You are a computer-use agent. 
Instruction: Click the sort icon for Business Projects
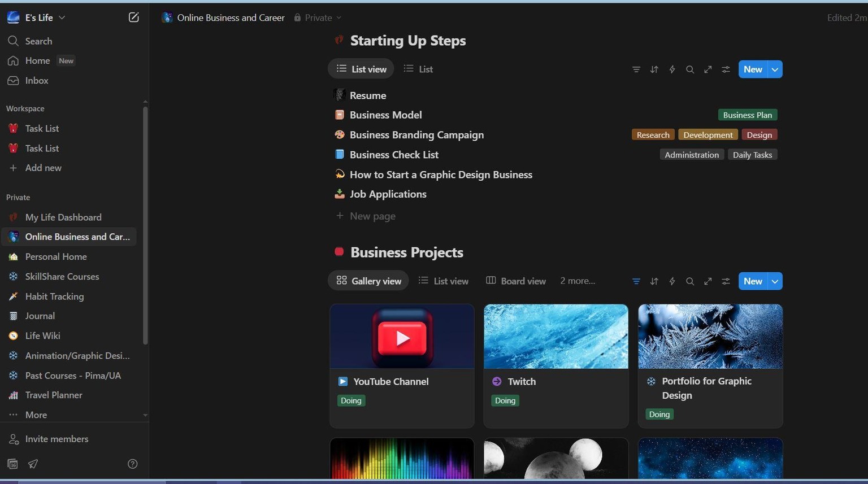coord(654,281)
